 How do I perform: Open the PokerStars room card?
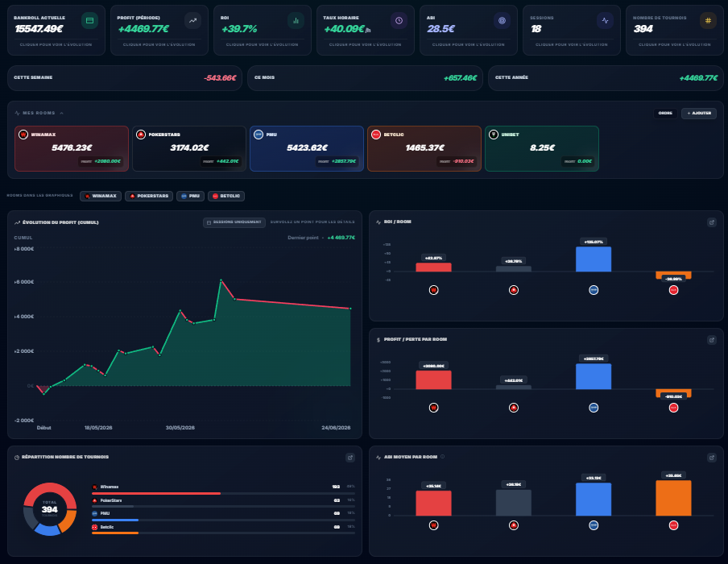(x=189, y=149)
